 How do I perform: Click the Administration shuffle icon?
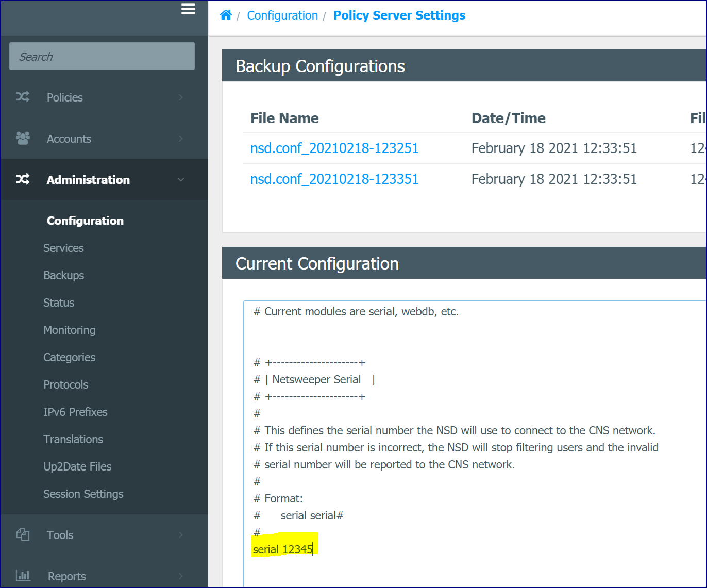pos(23,179)
